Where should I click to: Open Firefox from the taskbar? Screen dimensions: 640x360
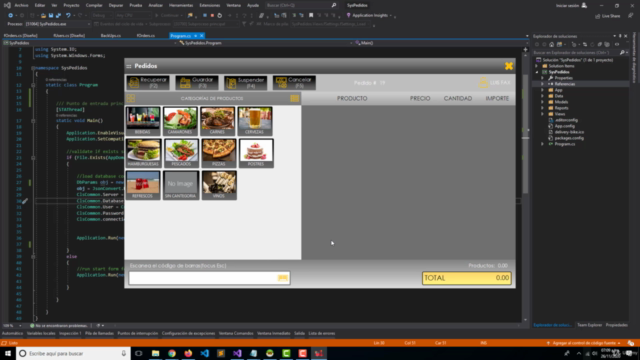tap(188, 353)
